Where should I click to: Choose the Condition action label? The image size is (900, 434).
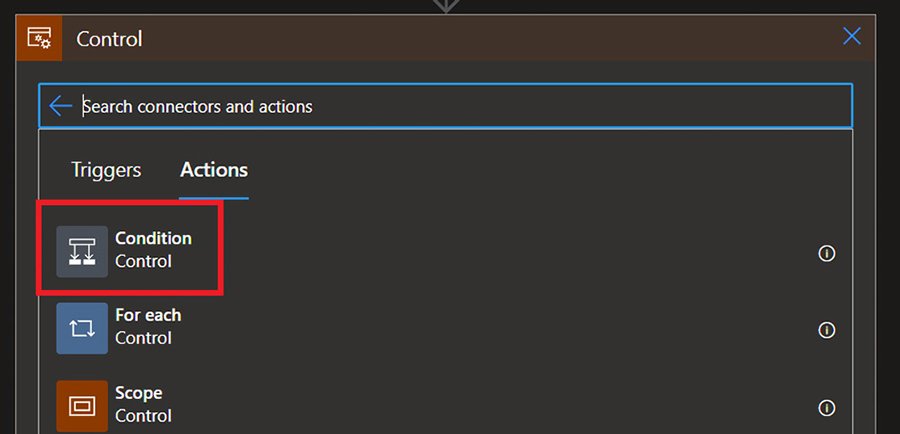(x=153, y=239)
